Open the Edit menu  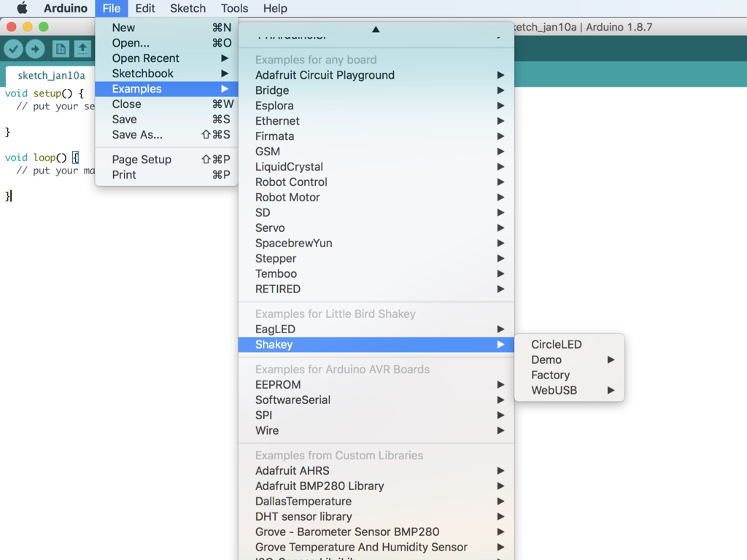[145, 8]
